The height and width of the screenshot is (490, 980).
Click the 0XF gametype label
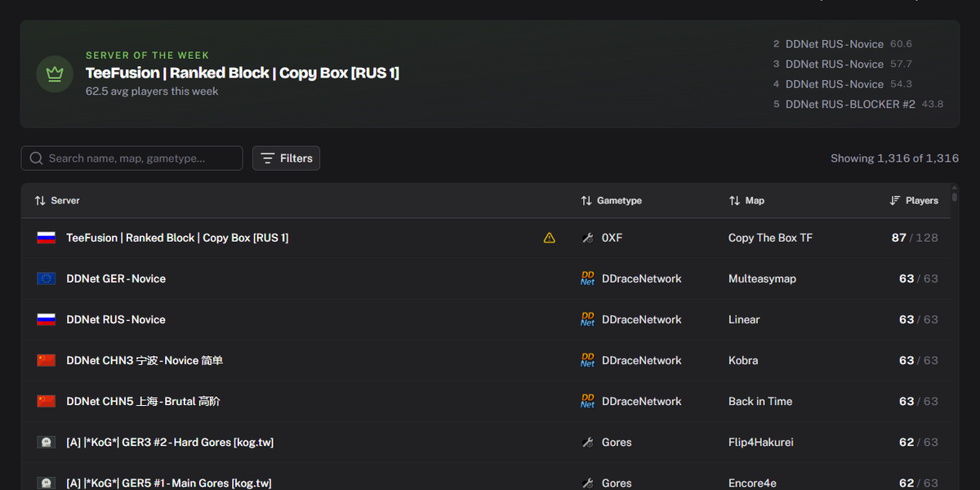click(612, 238)
